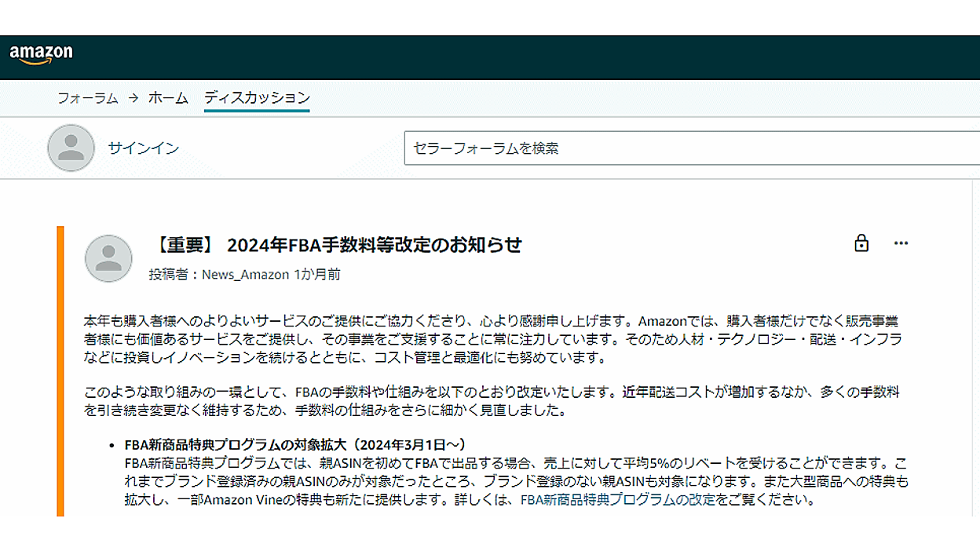
Task: Click the gray sign-in avatar icon
Action: point(70,148)
